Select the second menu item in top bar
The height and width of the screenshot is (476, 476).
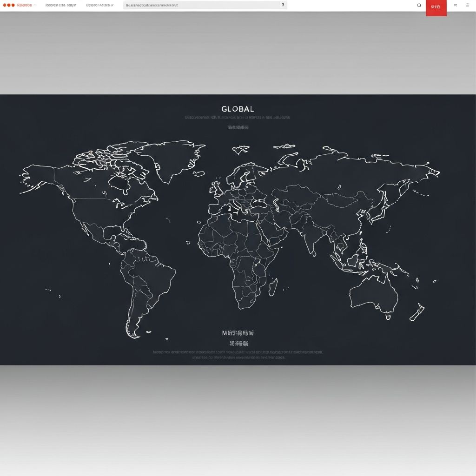click(60, 5)
